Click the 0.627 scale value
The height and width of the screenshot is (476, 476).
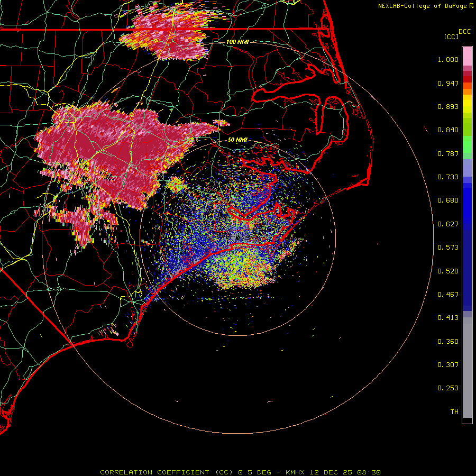click(x=448, y=224)
